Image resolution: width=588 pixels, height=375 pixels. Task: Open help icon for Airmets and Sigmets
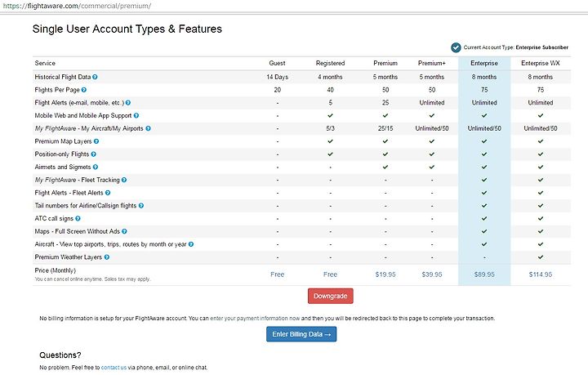click(96, 167)
